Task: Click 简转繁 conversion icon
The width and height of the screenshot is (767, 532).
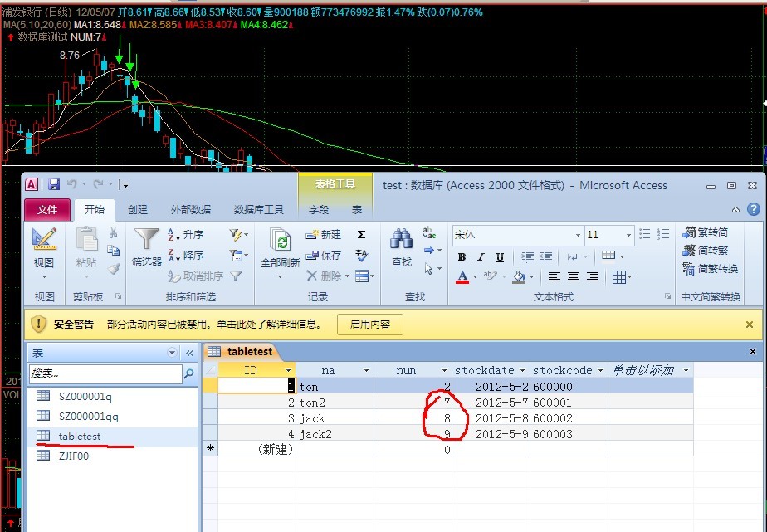Action: (705, 251)
